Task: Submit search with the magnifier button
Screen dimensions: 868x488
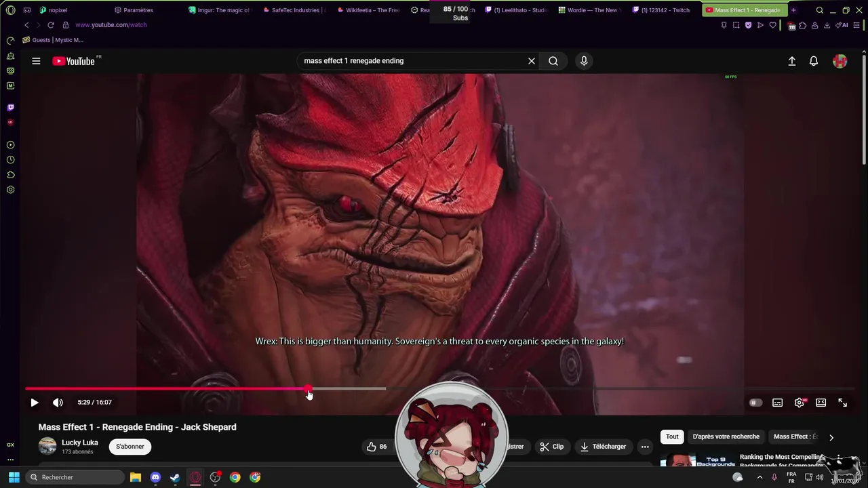Action: click(553, 61)
